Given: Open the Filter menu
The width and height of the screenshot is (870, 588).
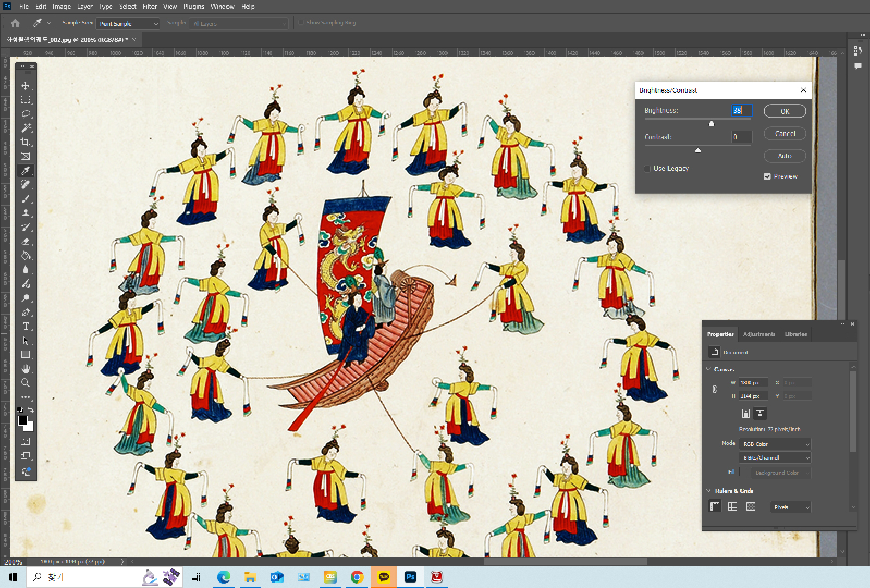Looking at the screenshot, I should coord(150,7).
